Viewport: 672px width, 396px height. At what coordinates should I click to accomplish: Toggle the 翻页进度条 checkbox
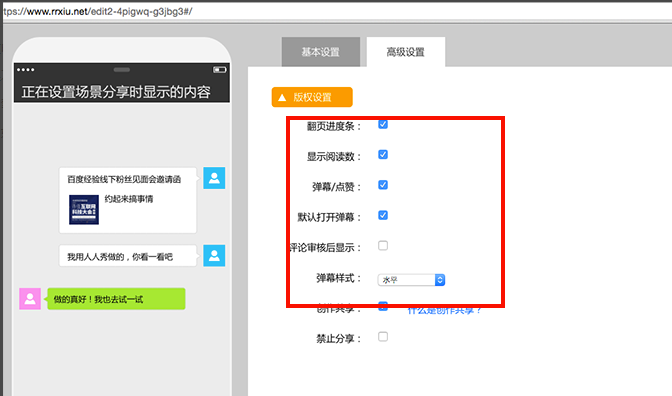tap(383, 124)
